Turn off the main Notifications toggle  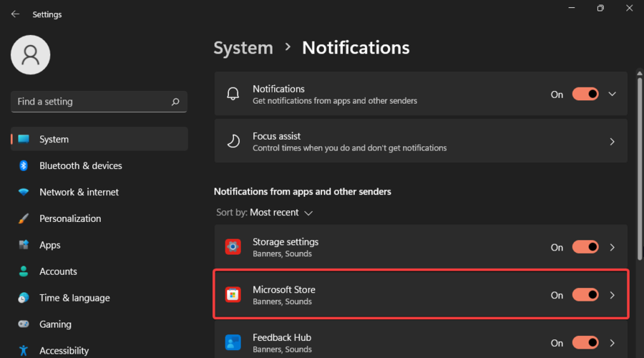[585, 94]
